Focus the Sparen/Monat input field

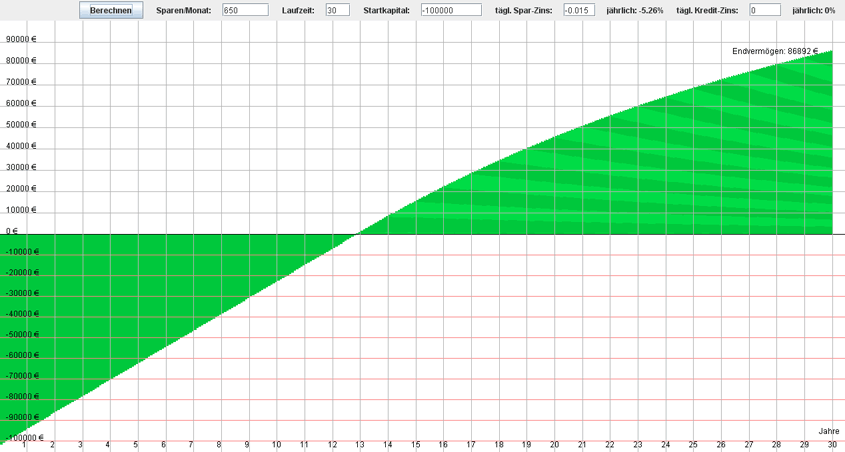(x=244, y=10)
